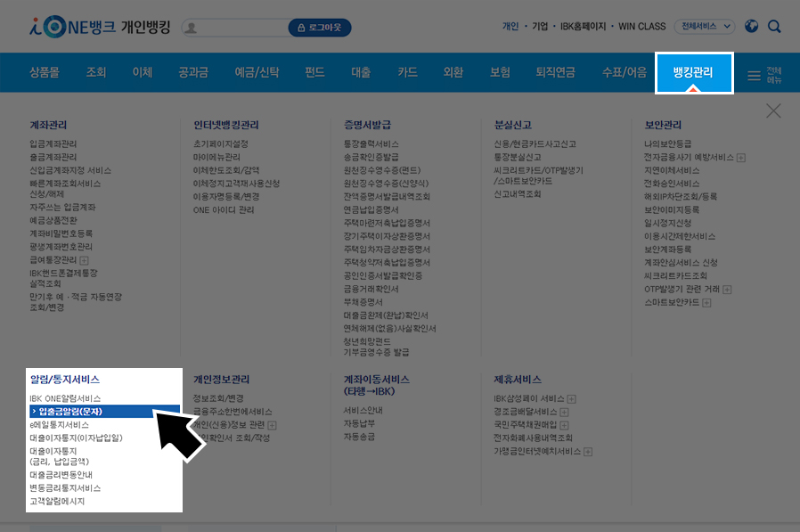Open 계좌비밀번호등록
Screen dimensions: 800x532
[61, 233]
